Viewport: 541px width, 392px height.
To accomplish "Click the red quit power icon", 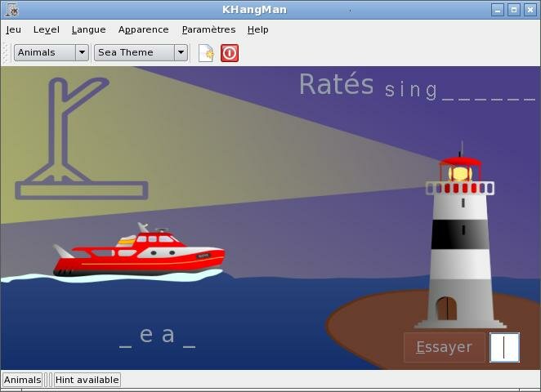I will coord(230,53).
